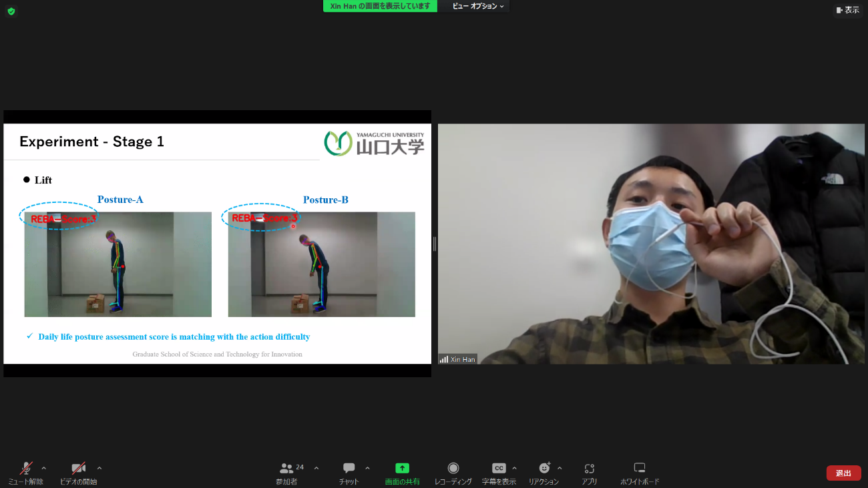Open the Apps icon

coord(589,469)
